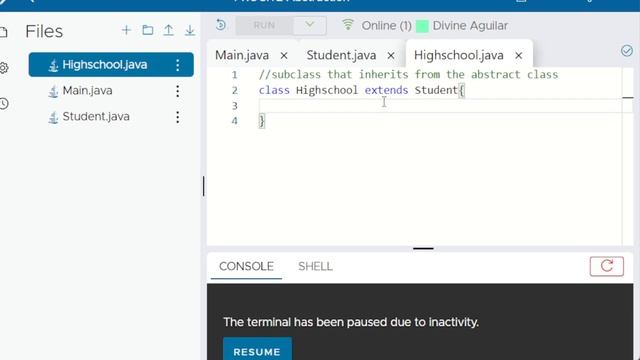Click the editor-console horizontal splitter handle
Image resolution: width=640 pixels, height=360 pixels.
point(423,248)
